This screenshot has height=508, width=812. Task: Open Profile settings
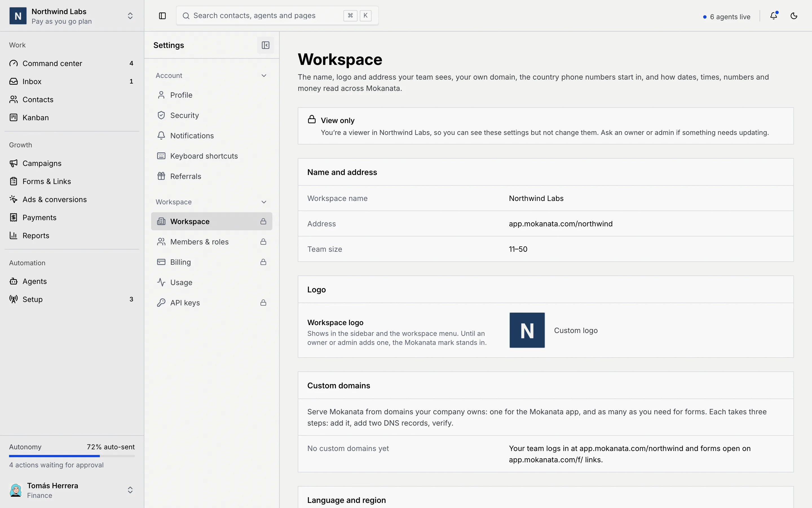coord(211,95)
